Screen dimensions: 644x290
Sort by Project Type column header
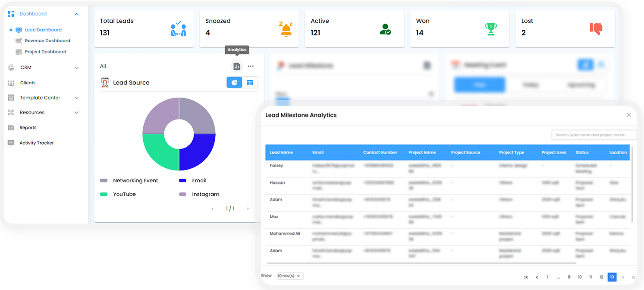coord(511,152)
